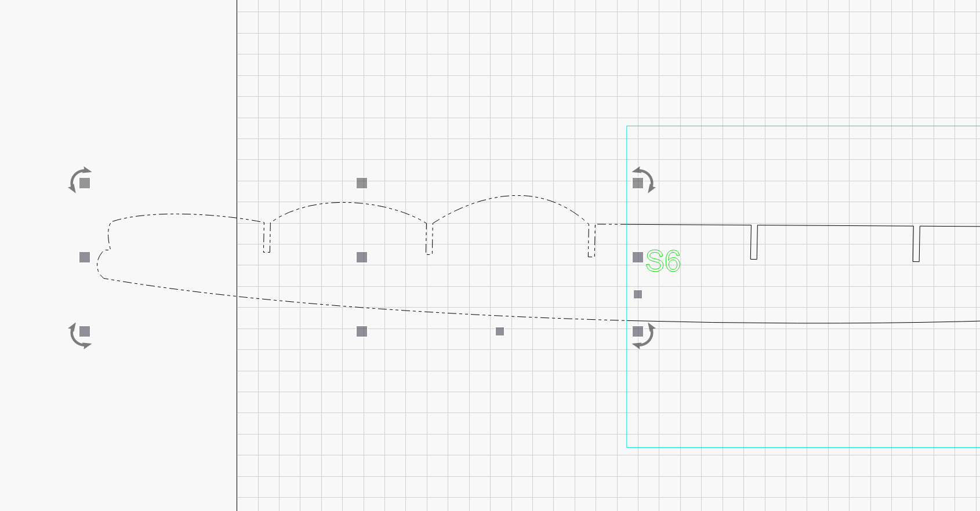Screen dimensions: 980x511
Task: Click the middle-left edge resize handle
Action: pyautogui.click(x=85, y=257)
